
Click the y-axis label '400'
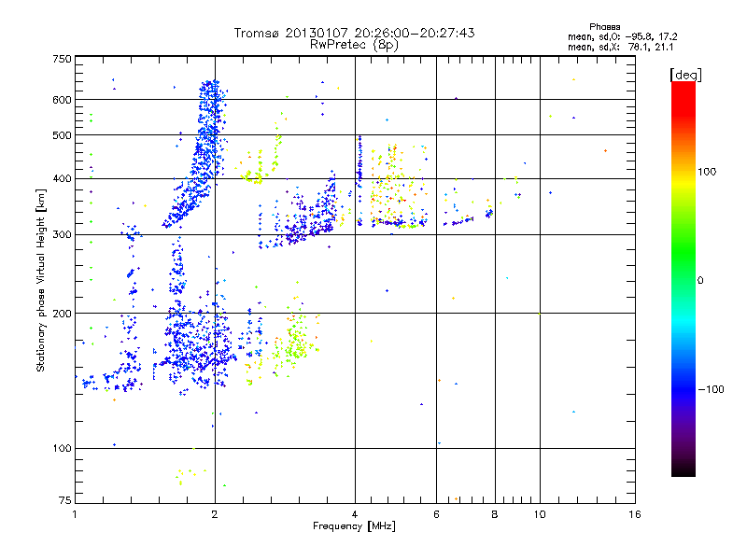pos(62,179)
